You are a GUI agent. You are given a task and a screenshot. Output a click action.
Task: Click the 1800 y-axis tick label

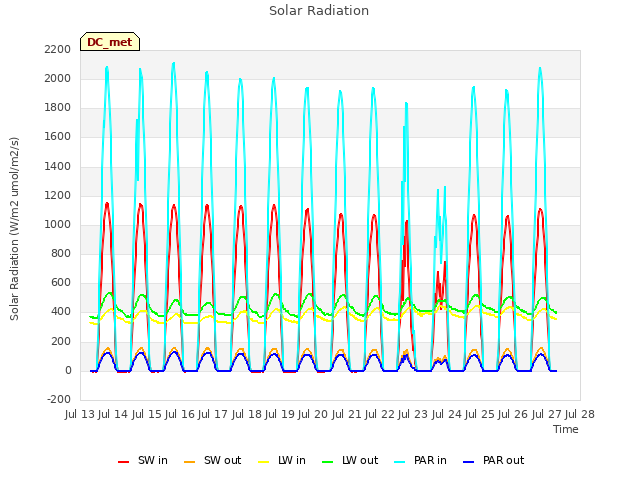click(x=58, y=108)
